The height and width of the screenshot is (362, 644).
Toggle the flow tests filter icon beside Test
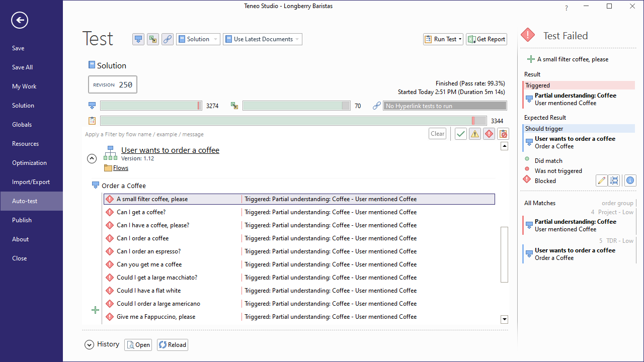click(x=138, y=39)
